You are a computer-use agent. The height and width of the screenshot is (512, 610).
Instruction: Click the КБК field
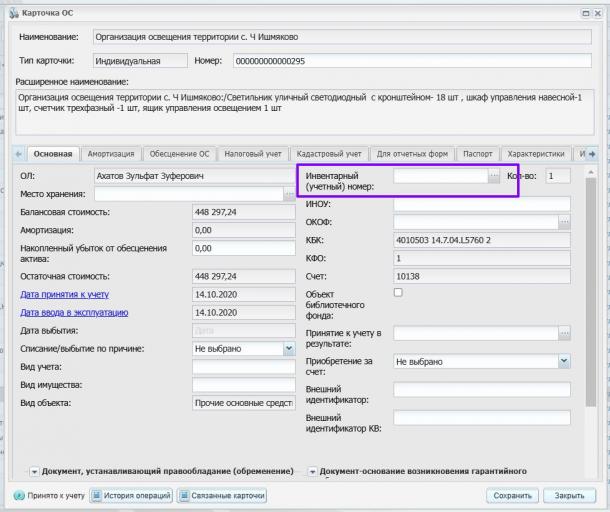(x=482, y=240)
